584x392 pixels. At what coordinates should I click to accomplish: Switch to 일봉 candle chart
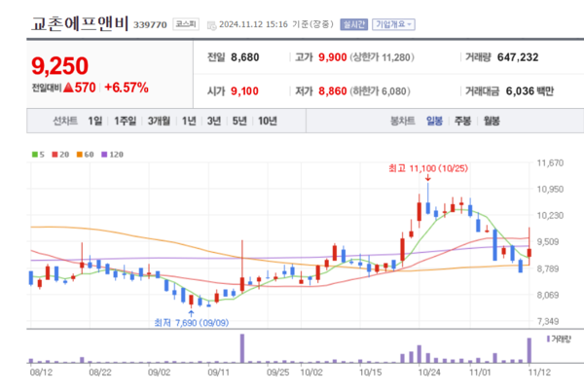(434, 121)
